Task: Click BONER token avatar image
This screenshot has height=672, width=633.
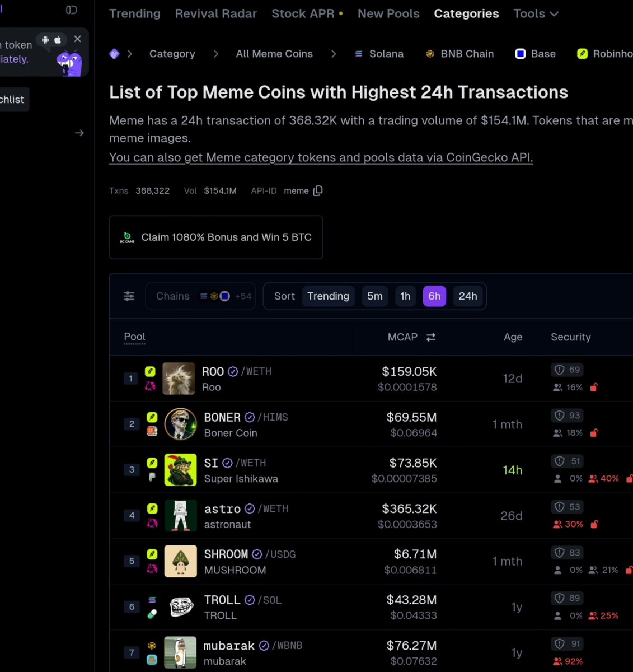Action: click(180, 424)
